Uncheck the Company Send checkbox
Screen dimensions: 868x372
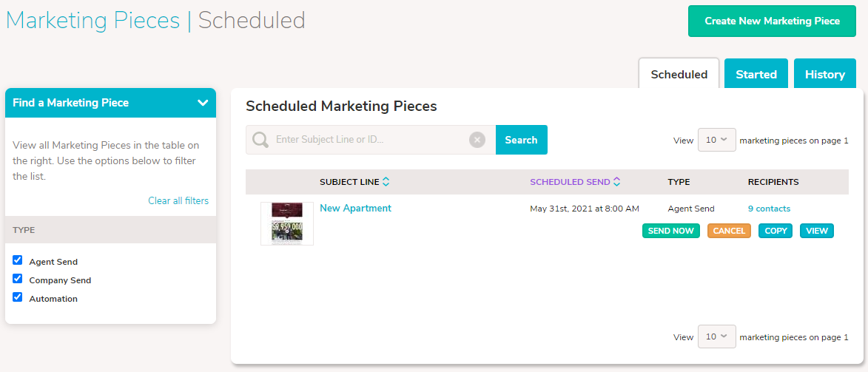tap(18, 279)
